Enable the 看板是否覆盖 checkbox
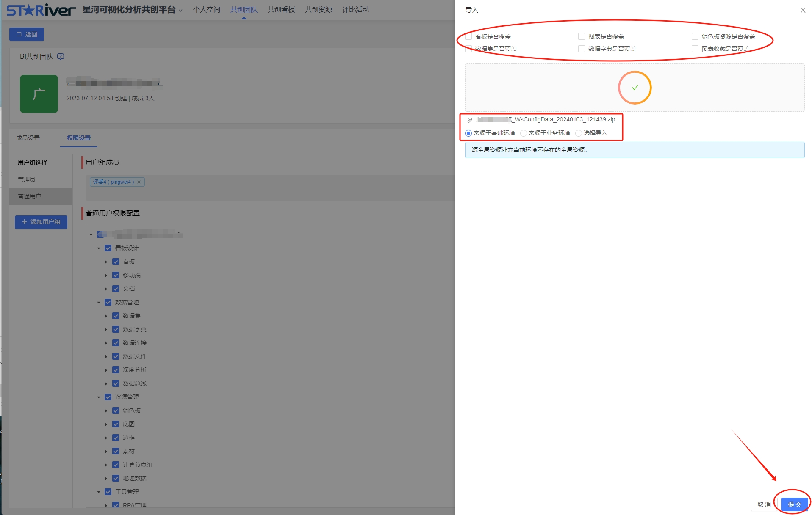 (468, 36)
